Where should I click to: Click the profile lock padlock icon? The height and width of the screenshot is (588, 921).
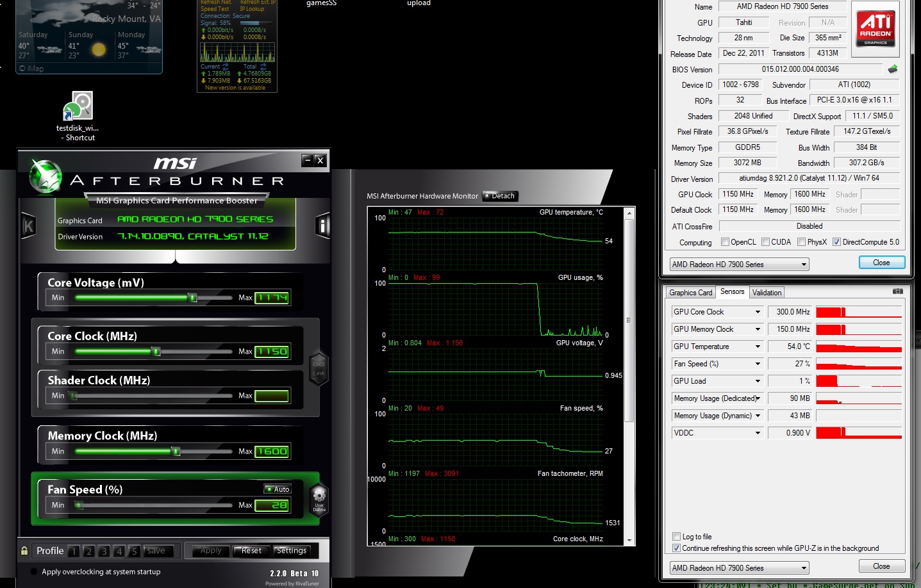[x=24, y=551]
